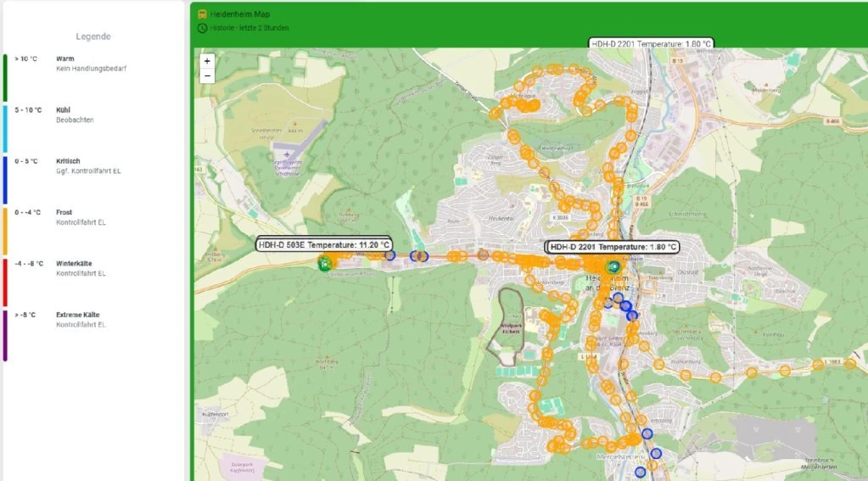Image resolution: width=868 pixels, height=481 pixels.
Task: Click the purple Extreme Kälte legend color bar
Action: pyautogui.click(x=5, y=335)
